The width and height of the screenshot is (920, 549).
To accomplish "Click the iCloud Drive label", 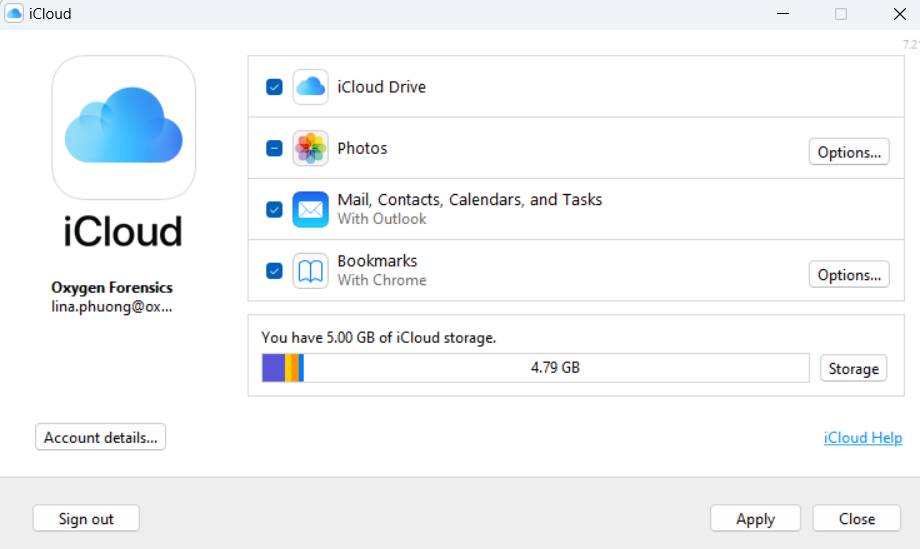I will (x=381, y=87).
